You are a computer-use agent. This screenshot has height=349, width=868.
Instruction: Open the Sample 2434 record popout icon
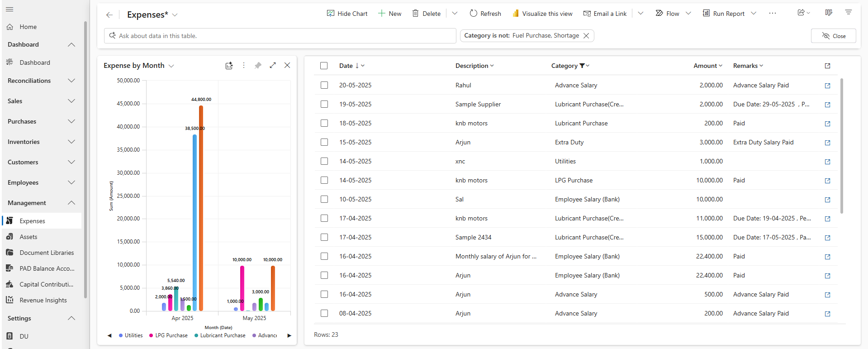828,238
